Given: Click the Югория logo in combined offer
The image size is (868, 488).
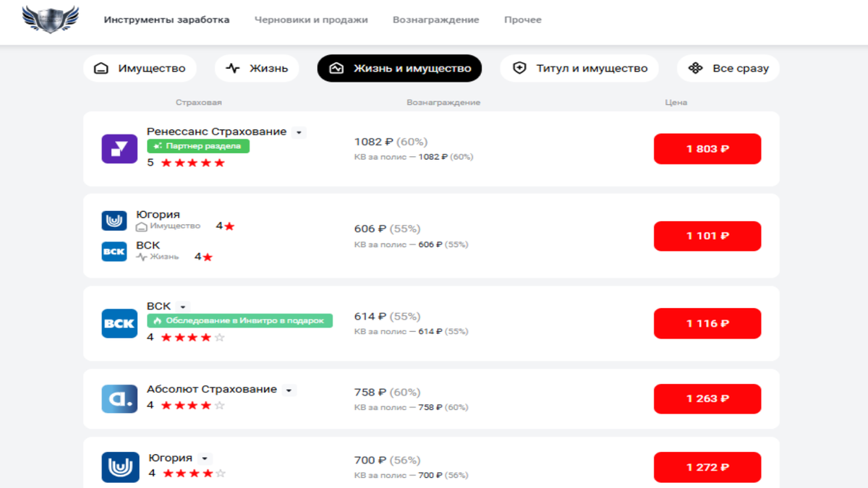Looking at the screenshot, I should (114, 221).
